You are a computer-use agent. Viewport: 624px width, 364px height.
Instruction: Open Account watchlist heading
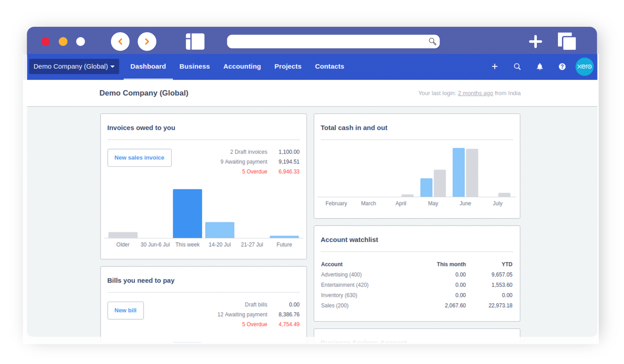coord(349,240)
